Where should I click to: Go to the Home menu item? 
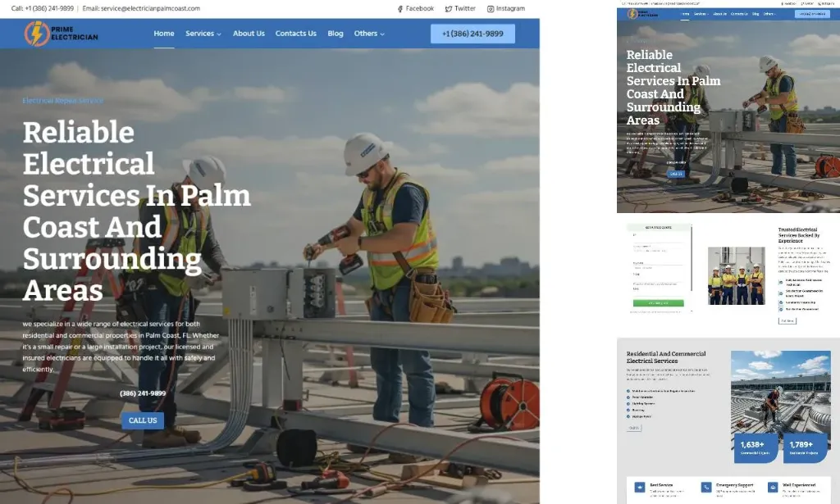pos(164,34)
